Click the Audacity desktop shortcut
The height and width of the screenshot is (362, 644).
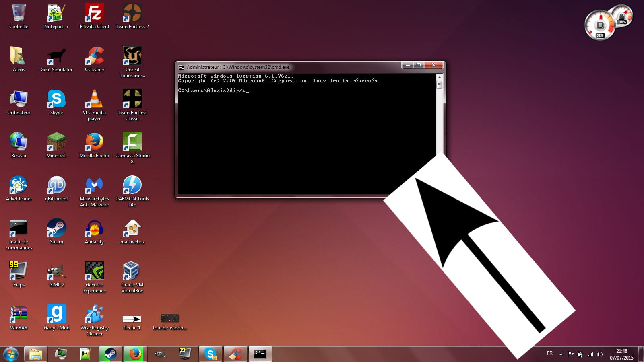point(94,228)
